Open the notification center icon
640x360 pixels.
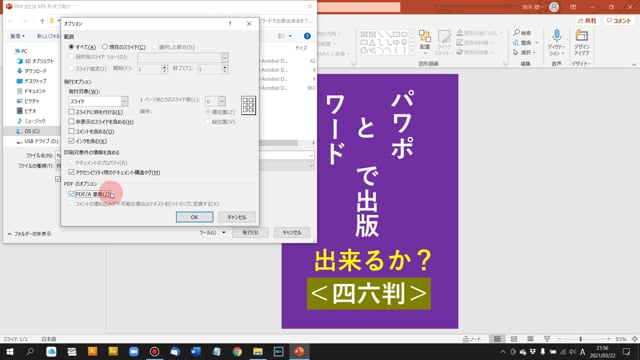click(x=627, y=351)
